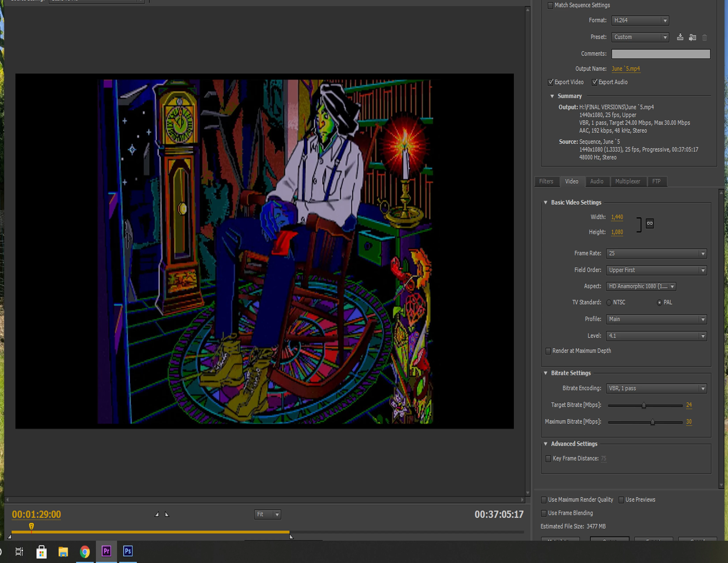Click the Save Preset icon
This screenshot has height=563, width=728.
[680, 37]
